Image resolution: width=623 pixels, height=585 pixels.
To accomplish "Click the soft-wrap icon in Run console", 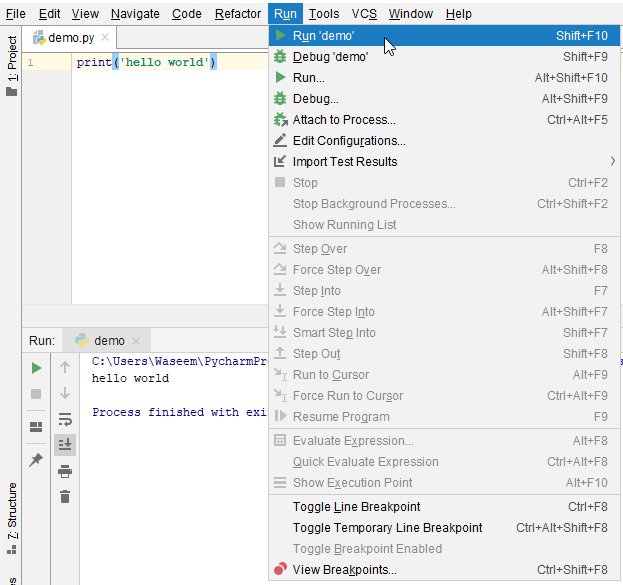I will [x=65, y=419].
